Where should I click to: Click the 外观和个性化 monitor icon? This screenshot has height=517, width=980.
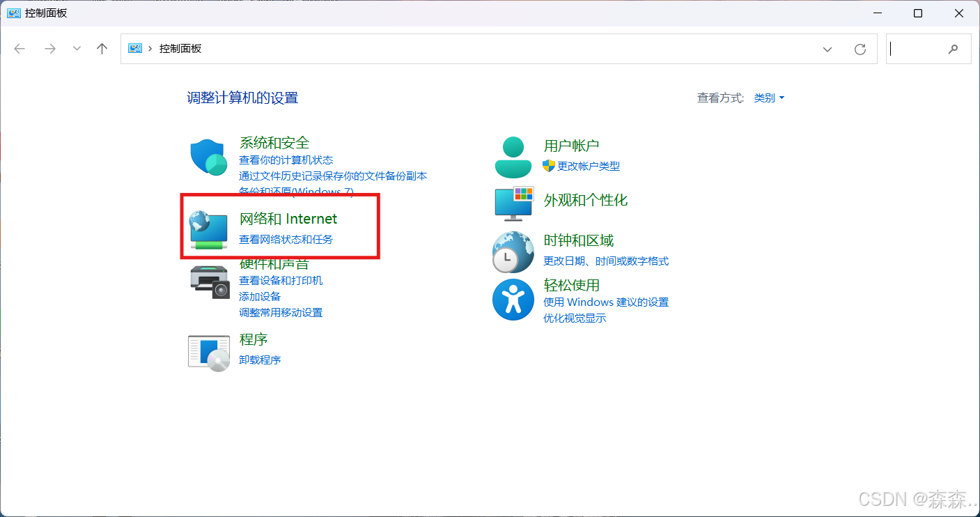(513, 204)
